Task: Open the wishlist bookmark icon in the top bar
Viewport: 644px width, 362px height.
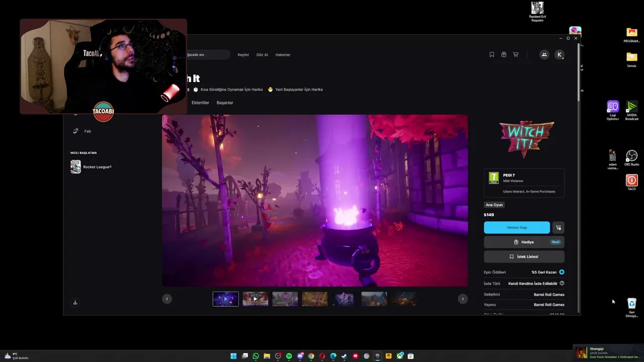Action: pyautogui.click(x=492, y=55)
